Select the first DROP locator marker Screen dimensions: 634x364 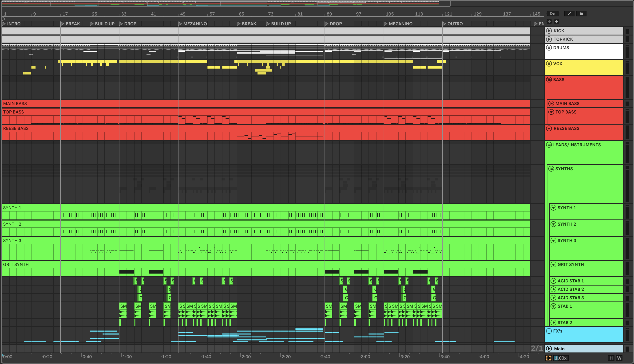click(121, 24)
